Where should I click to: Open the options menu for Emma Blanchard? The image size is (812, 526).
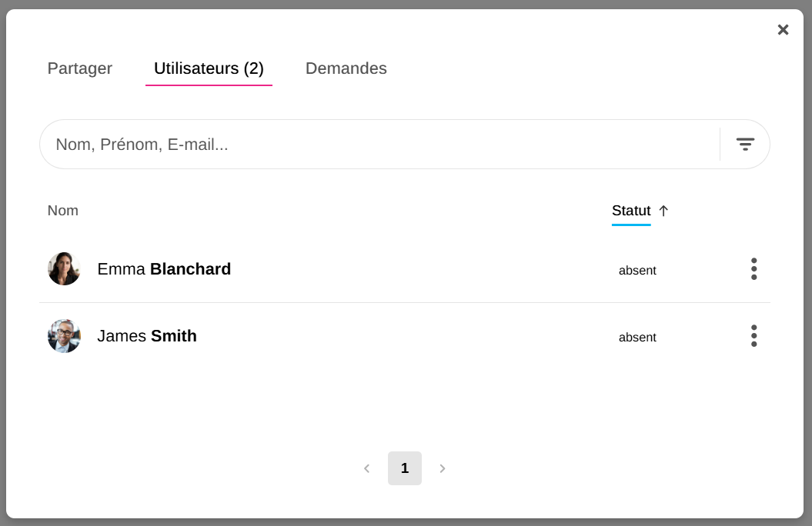[754, 269]
